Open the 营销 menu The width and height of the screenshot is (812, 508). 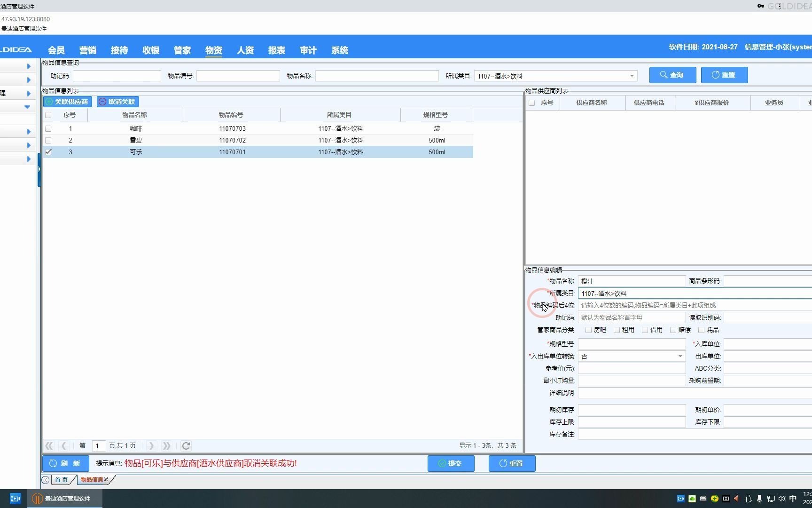coord(88,50)
